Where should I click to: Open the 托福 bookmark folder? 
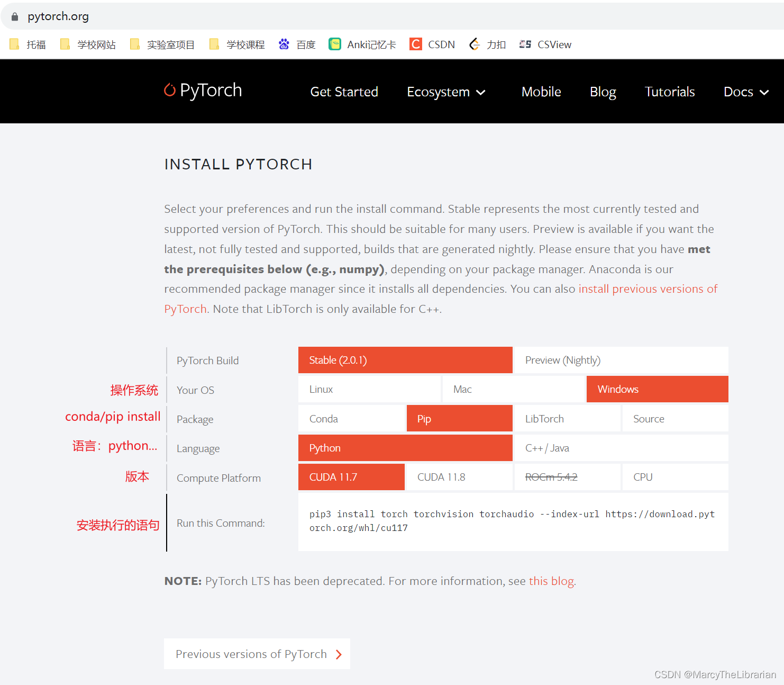pos(28,44)
